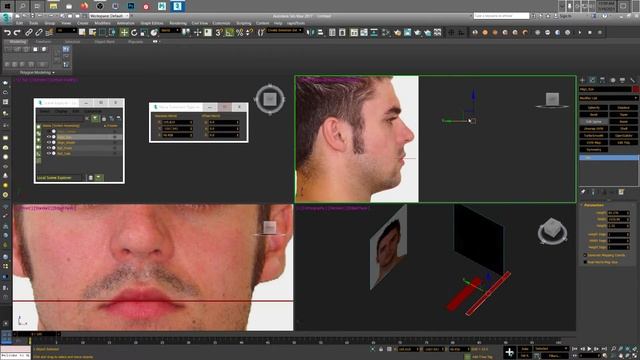Open Display tab in command panel
The height and width of the screenshot is (360, 640).
tap(622, 80)
